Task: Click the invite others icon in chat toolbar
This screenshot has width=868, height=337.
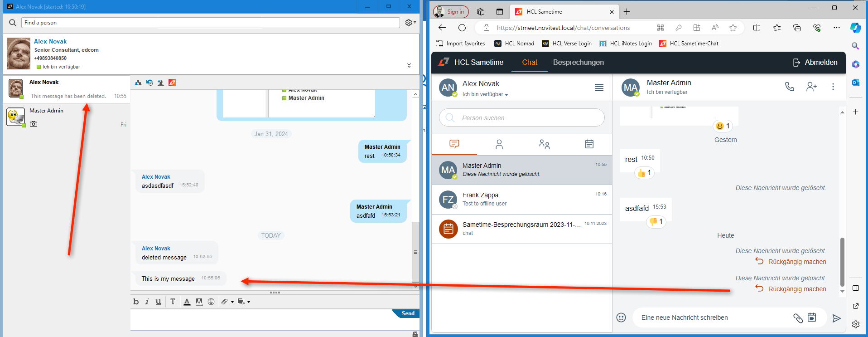Action: coord(138,83)
